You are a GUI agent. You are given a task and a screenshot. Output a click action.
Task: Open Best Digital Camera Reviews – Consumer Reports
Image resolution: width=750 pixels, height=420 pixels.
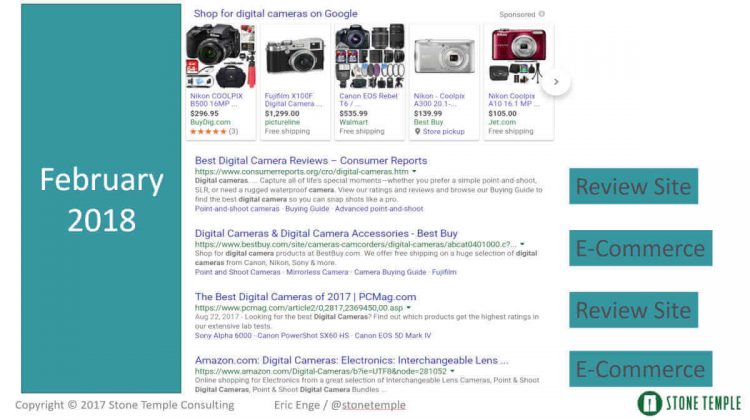click(x=311, y=161)
